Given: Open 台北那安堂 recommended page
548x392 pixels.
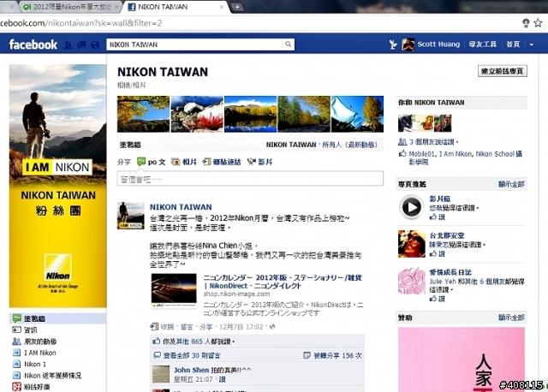Looking at the screenshot, I should click(447, 235).
